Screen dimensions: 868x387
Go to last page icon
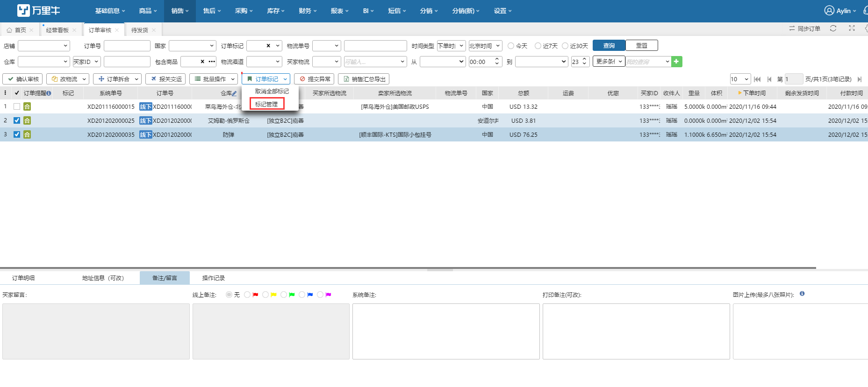pyautogui.click(x=859, y=79)
